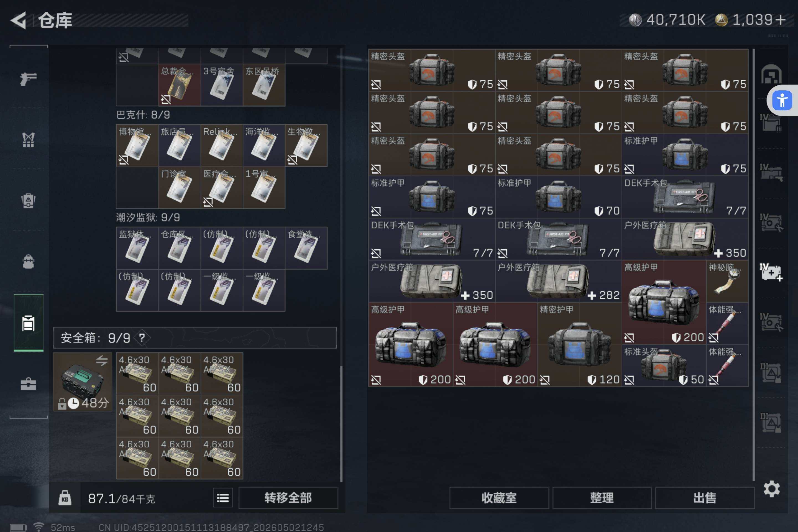Select the 总裁会 gold keycard
The image size is (798, 532).
pyautogui.click(x=180, y=85)
